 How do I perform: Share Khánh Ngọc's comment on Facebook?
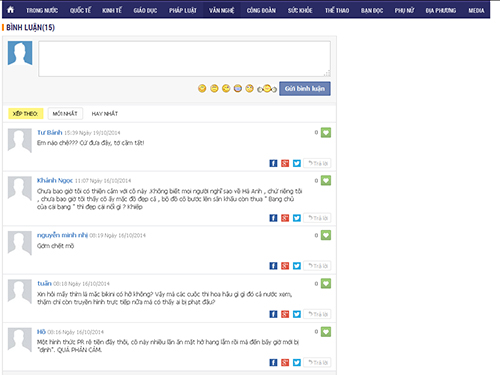(273, 218)
